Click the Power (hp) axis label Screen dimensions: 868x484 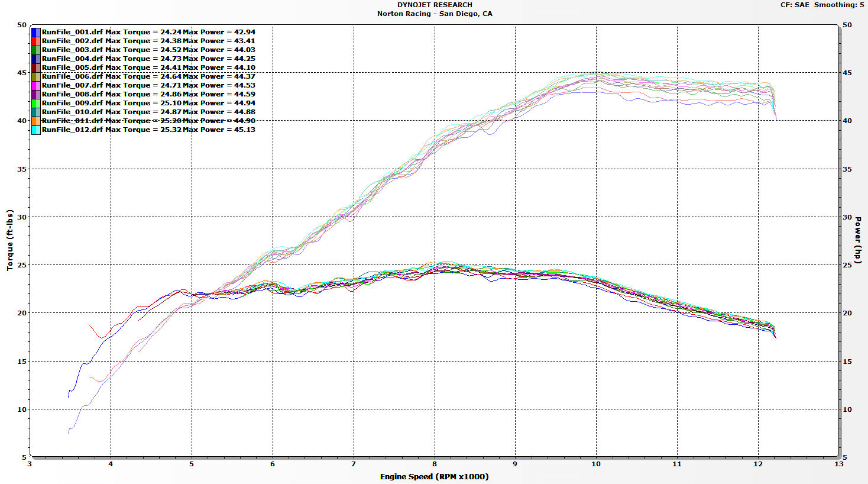[x=857, y=240]
